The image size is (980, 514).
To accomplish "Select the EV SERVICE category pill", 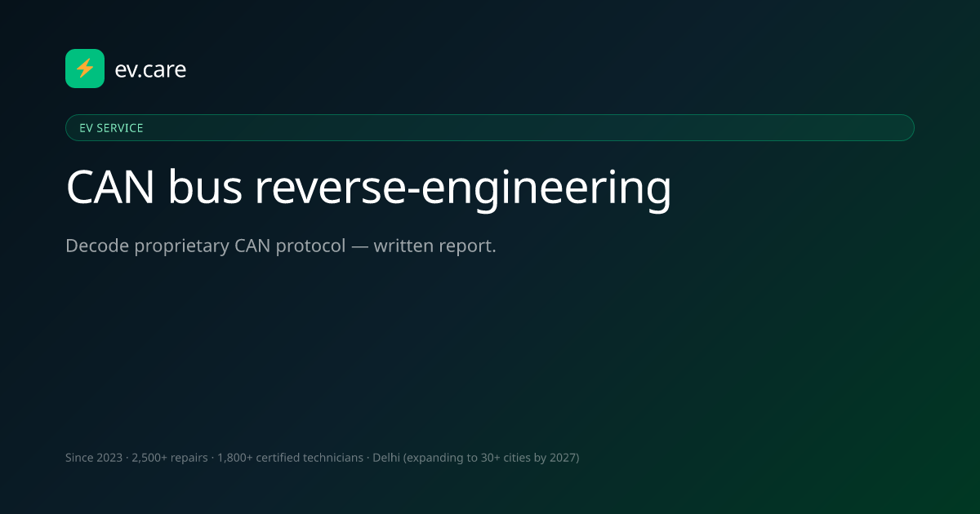I will [490, 128].
